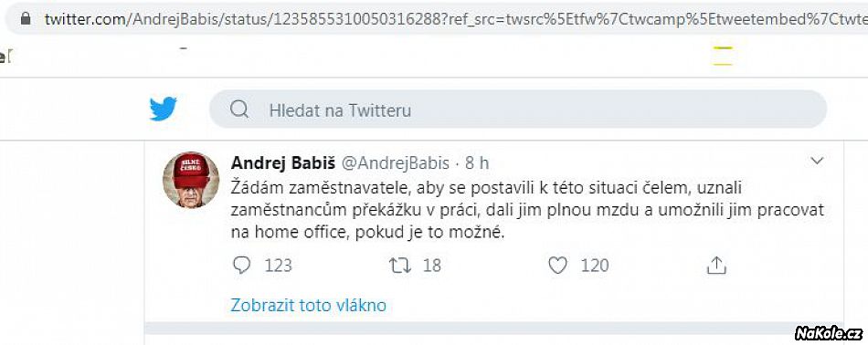Screen dimensions: 868x345
Task: Click the 120 likes count
Action: (595, 266)
